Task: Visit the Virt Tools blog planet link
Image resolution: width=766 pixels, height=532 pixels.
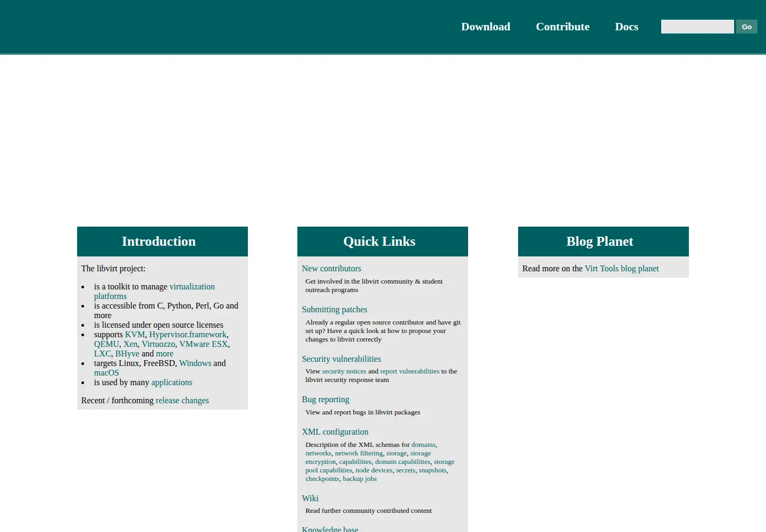Action: point(622,269)
